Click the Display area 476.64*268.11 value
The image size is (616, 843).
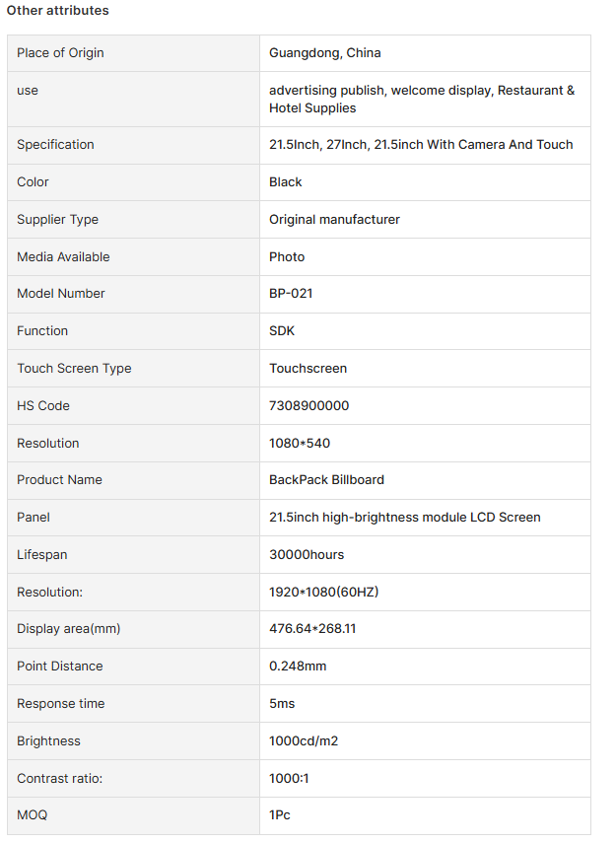pyautogui.click(x=312, y=628)
